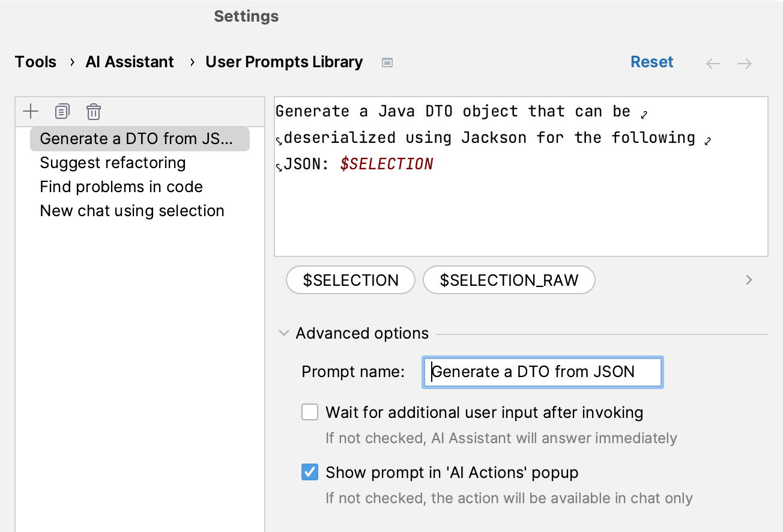Collapse the Advanced options section

284,334
